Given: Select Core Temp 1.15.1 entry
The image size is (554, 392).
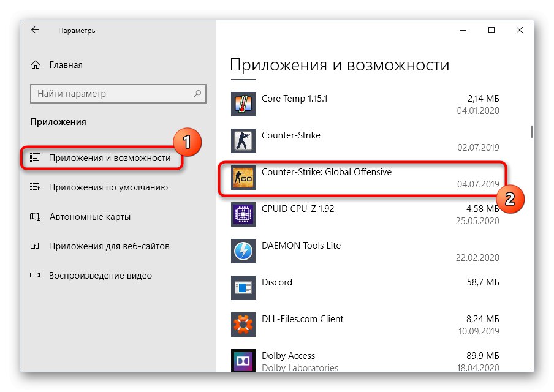Looking at the screenshot, I should coord(365,104).
